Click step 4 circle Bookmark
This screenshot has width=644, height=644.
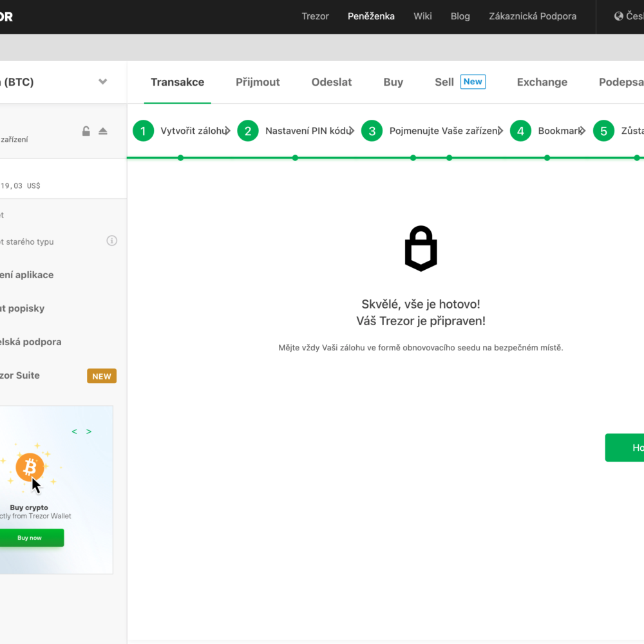[x=520, y=131]
